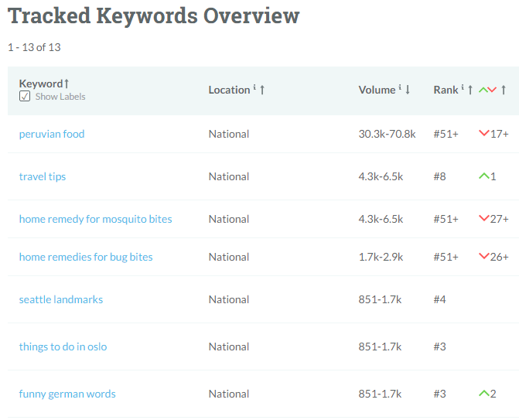Click the Volume column header label

377,90
